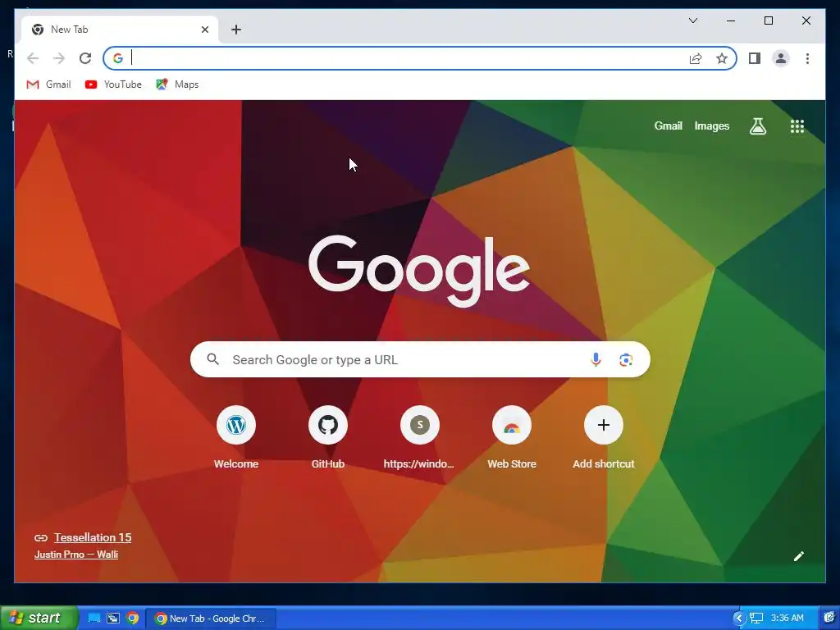Screen dimensions: 840x630
Task: Click the Google icon in address bar
Action: pyautogui.click(x=118, y=58)
